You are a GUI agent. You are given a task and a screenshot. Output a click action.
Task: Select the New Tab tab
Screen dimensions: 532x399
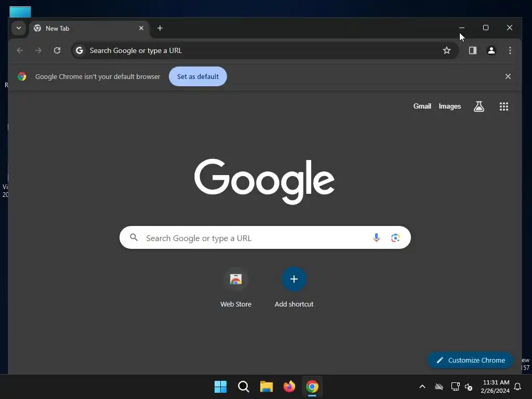(89, 29)
